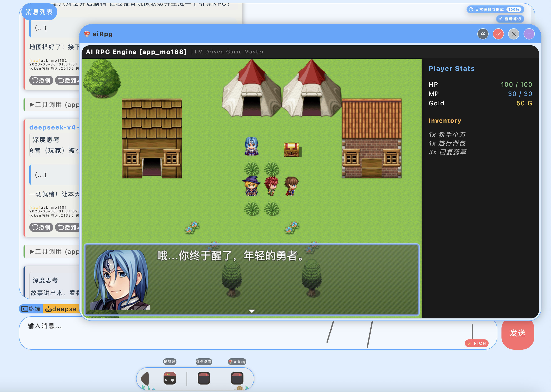
Task: Click the Inventory heading
Action: click(x=445, y=121)
